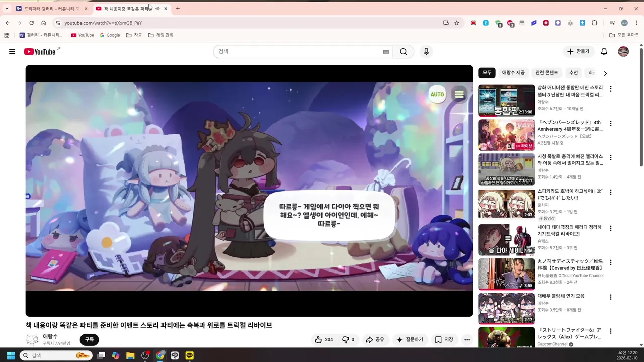Save the video with 저장 button
The height and width of the screenshot is (362, 644).
tap(444, 340)
